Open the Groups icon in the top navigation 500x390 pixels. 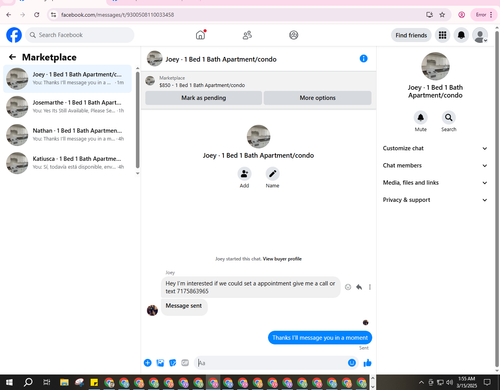pyautogui.click(x=294, y=35)
